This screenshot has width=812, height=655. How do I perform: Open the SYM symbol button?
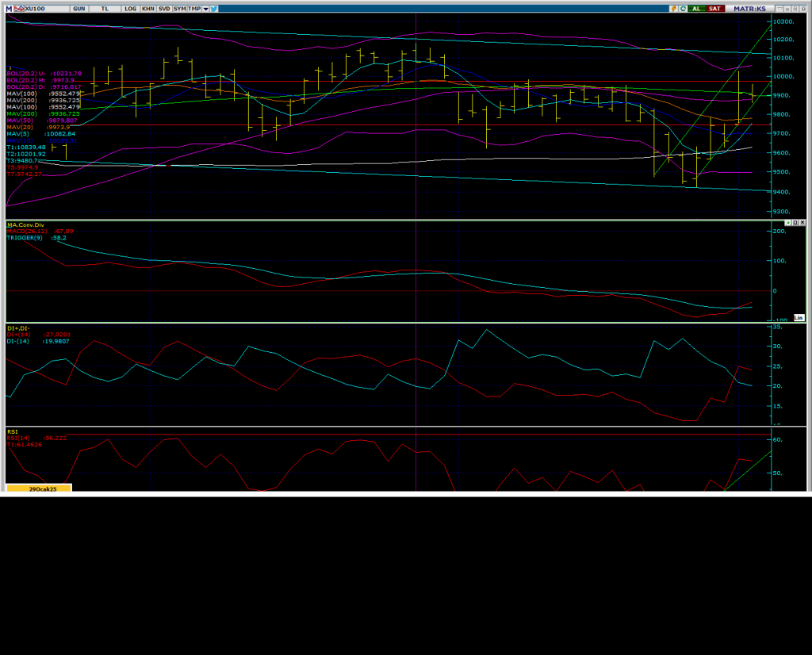point(180,9)
